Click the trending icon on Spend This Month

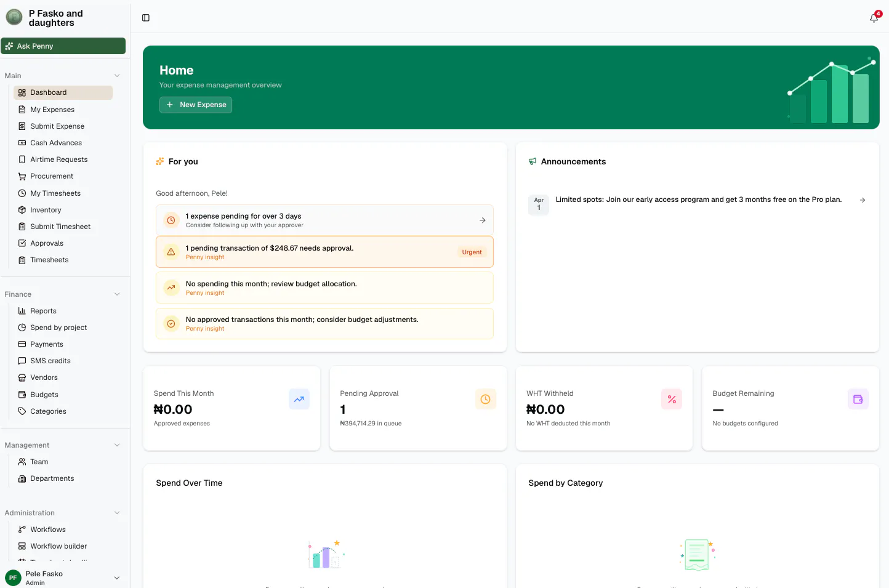299,399
